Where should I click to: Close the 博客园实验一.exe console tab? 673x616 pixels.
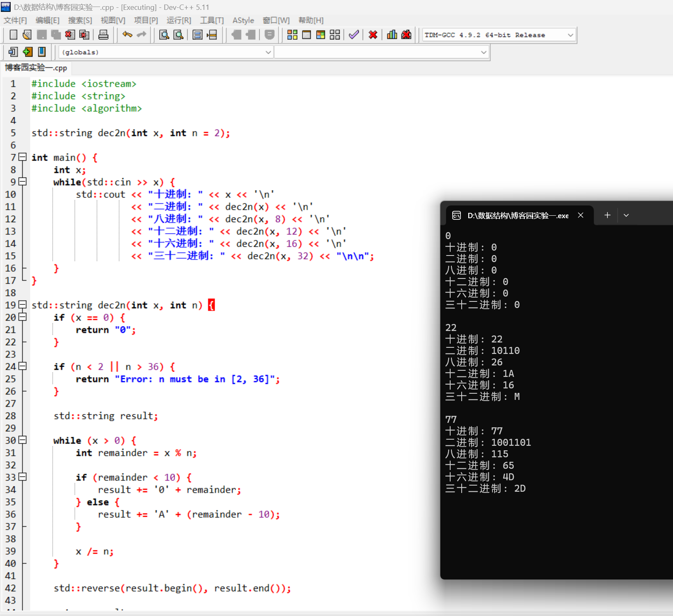[581, 215]
